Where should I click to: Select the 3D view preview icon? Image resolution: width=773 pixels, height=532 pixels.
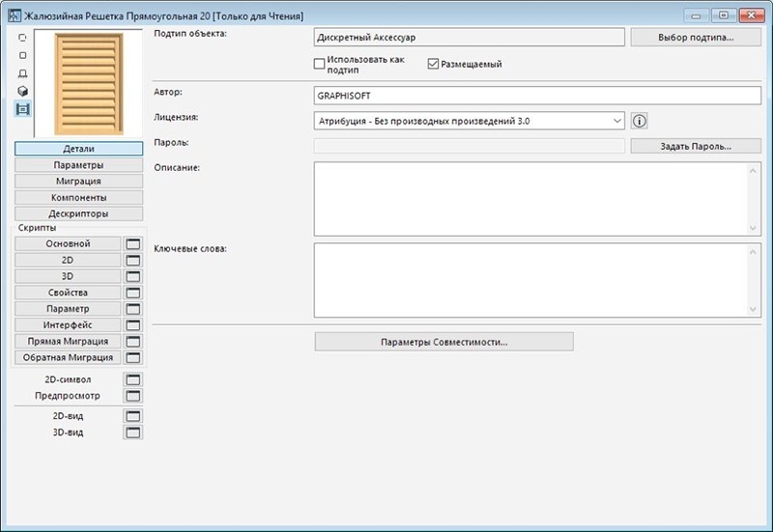click(22, 91)
